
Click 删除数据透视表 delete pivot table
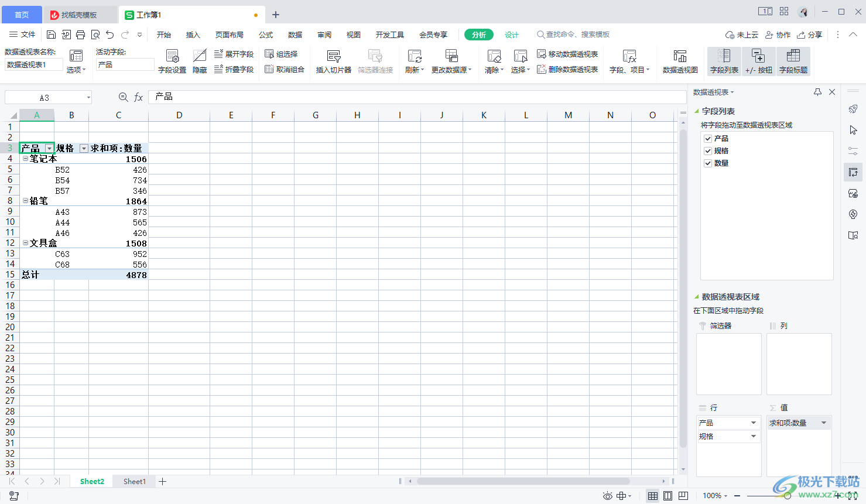[x=567, y=69]
